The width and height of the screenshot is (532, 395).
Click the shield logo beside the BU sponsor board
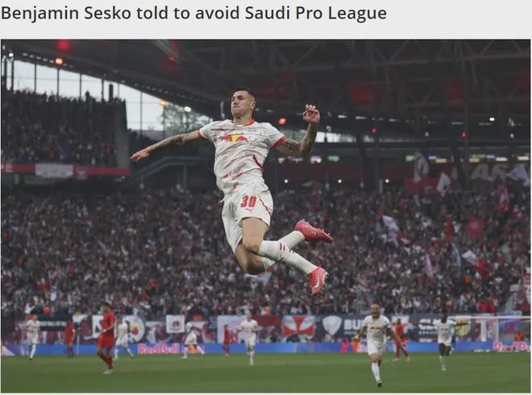coord(331,326)
